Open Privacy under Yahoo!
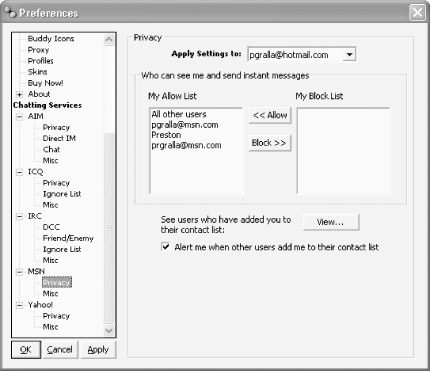This screenshot has width=431, height=371. [x=56, y=316]
